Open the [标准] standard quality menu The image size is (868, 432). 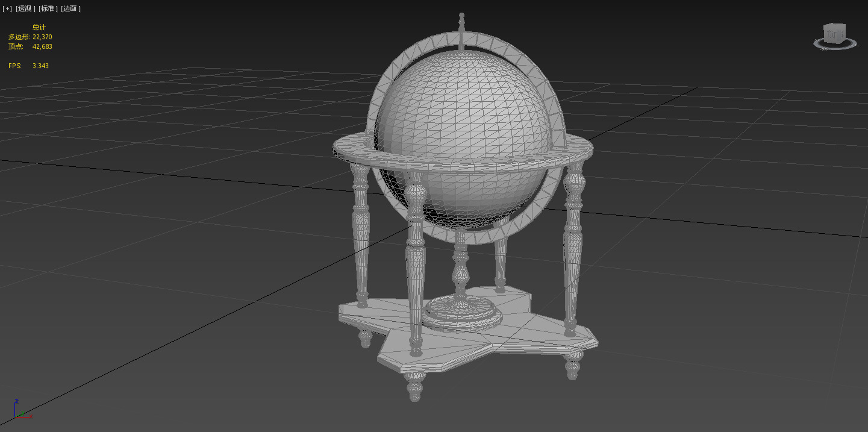pyautogui.click(x=48, y=8)
